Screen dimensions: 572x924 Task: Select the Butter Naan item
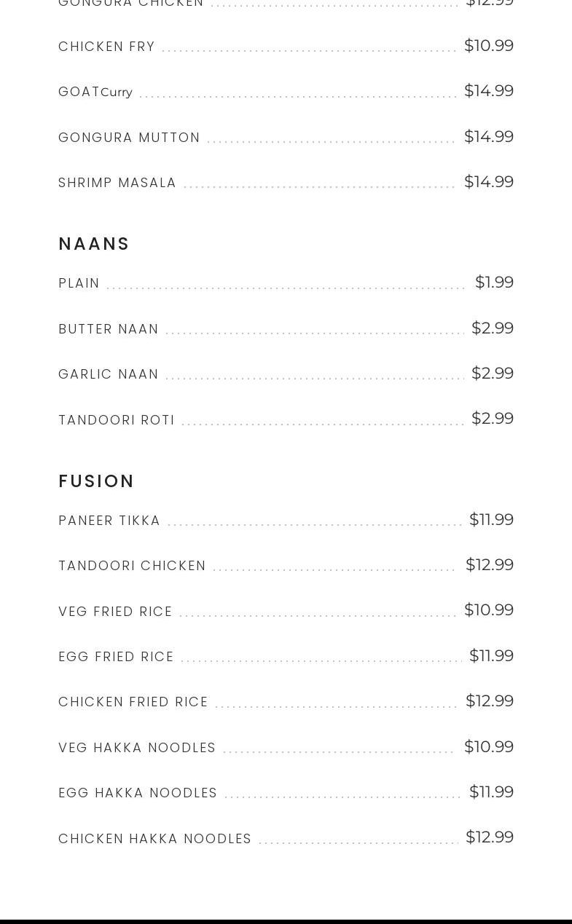coord(109,329)
